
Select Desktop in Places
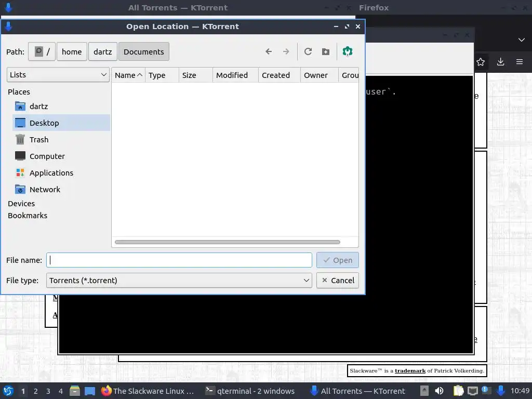(61, 123)
